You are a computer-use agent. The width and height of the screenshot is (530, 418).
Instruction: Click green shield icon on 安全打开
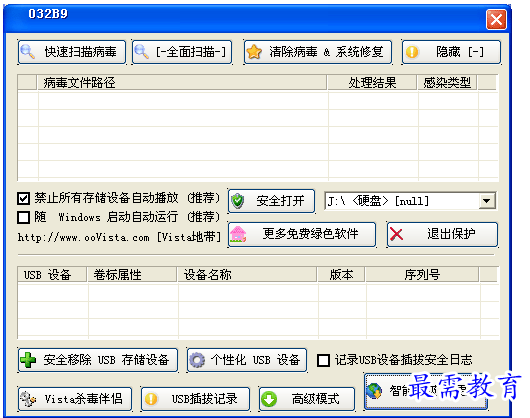pyautogui.click(x=238, y=201)
